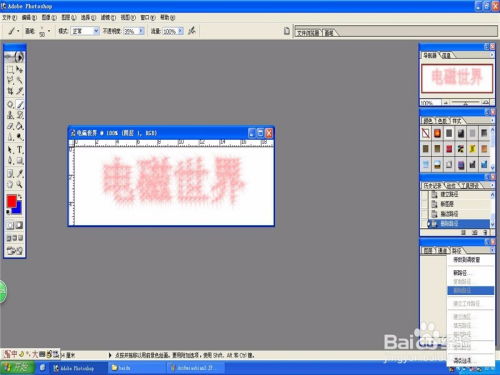
Task: Swap foreground and background colors
Action: coord(20,197)
